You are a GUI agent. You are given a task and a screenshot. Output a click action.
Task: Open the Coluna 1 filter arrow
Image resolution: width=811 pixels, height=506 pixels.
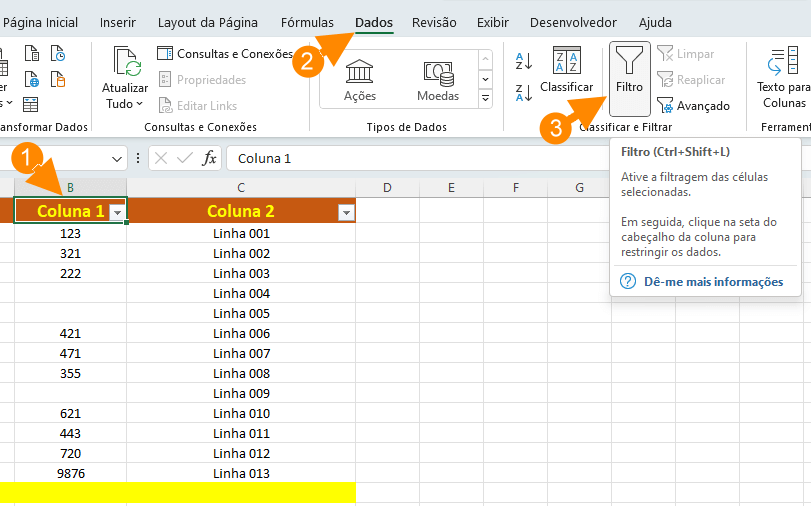coord(117,213)
